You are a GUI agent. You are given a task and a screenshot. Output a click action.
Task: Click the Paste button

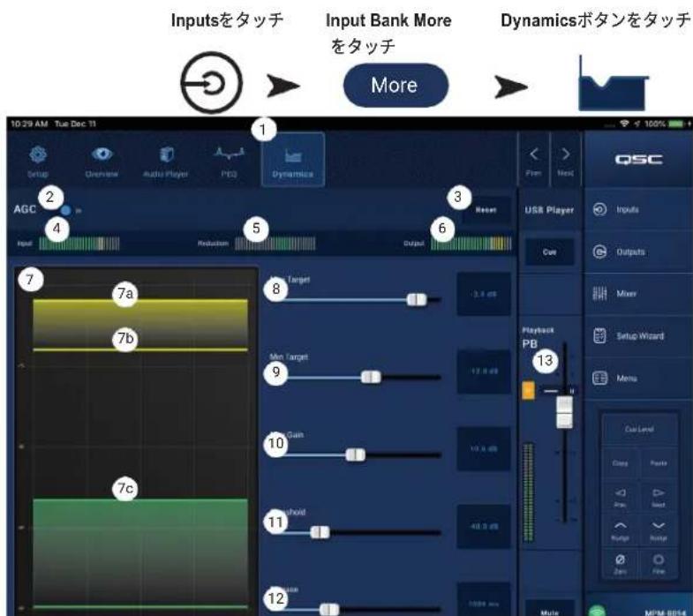(659, 463)
